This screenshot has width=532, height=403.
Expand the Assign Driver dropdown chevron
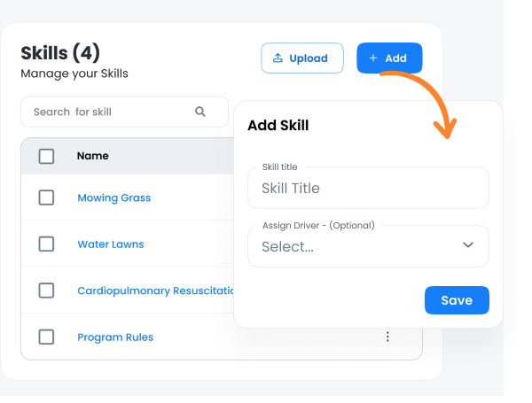[x=468, y=245]
